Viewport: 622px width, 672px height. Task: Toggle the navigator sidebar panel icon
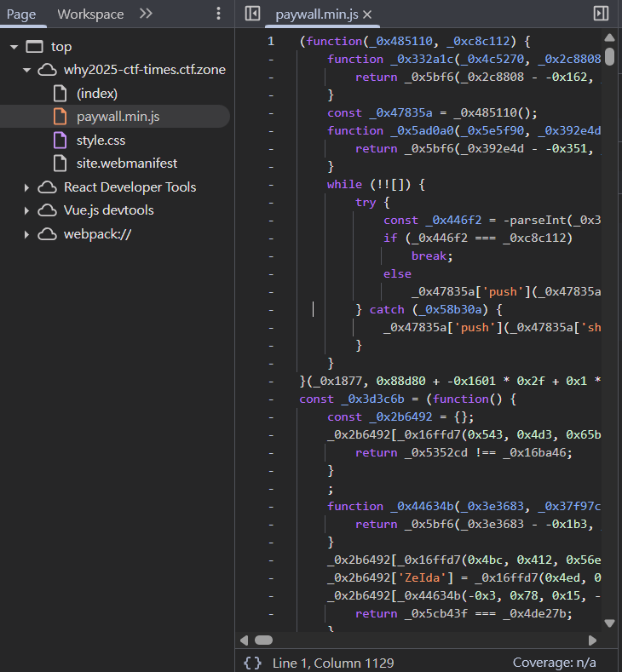click(251, 14)
